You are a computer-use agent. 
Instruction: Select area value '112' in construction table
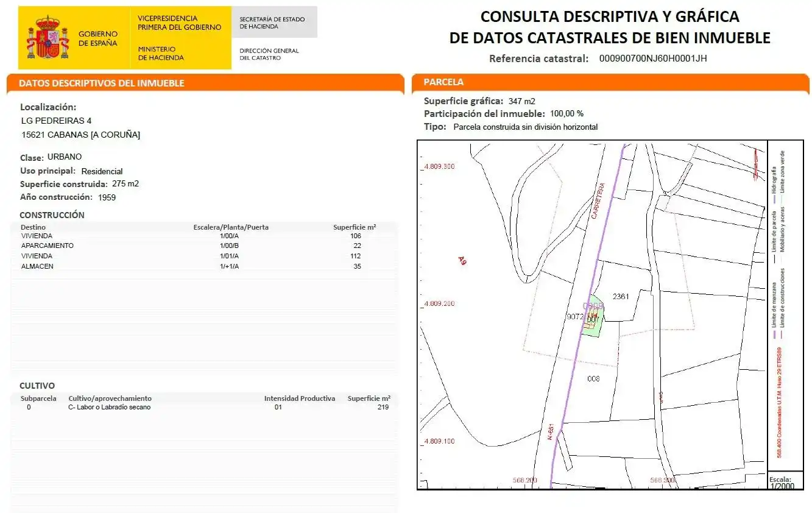click(356, 256)
